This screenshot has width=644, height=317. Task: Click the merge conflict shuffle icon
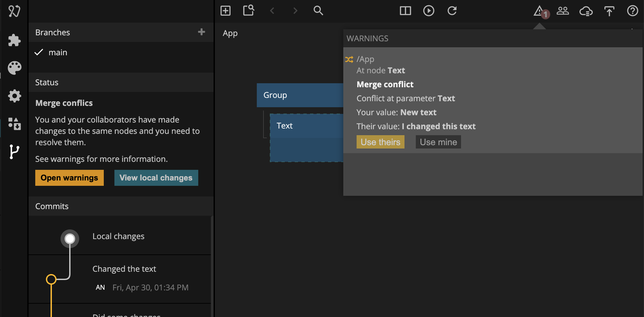[x=349, y=59]
